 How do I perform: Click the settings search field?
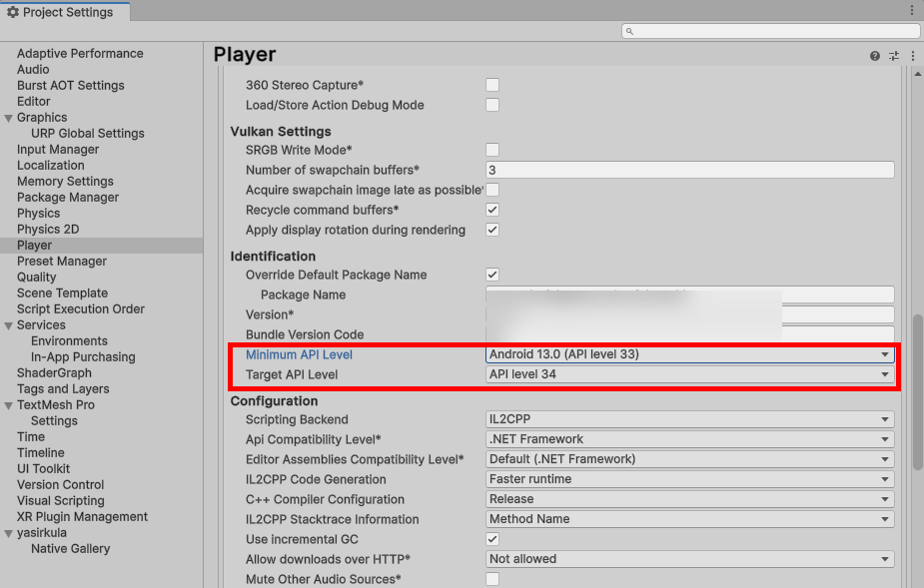pyautogui.click(x=771, y=31)
